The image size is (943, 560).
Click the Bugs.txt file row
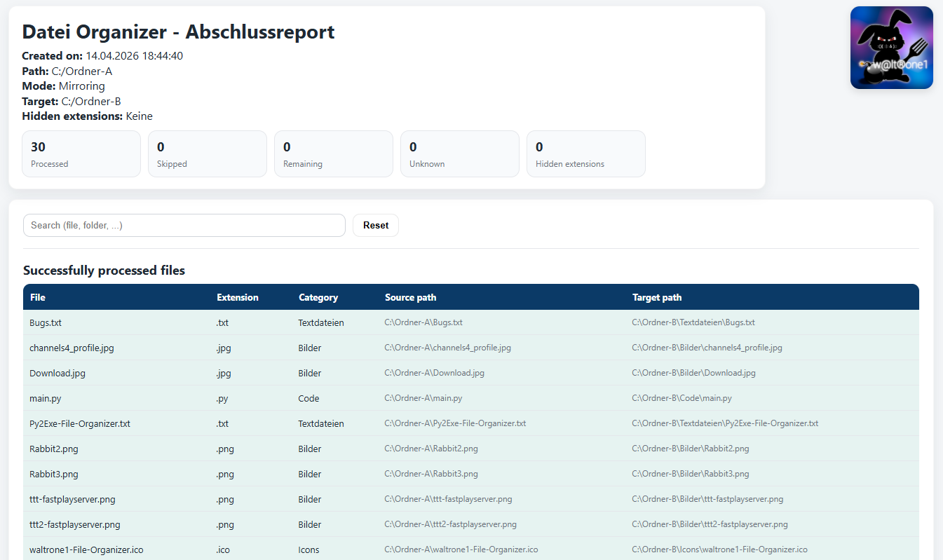pyautogui.click(x=46, y=323)
